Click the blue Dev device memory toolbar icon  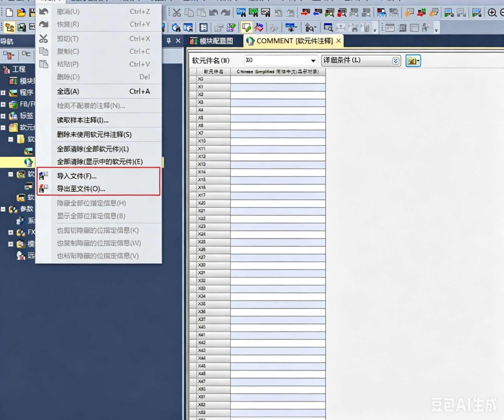pyautogui.click(x=381, y=13)
